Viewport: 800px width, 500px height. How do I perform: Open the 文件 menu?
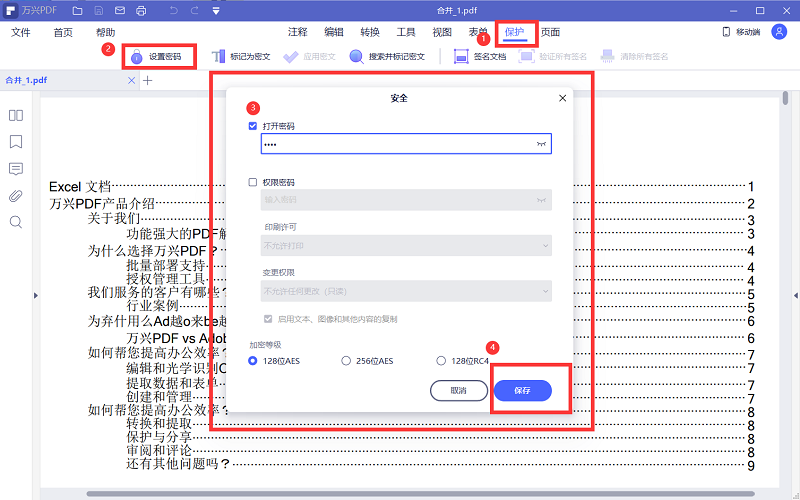[x=21, y=33]
